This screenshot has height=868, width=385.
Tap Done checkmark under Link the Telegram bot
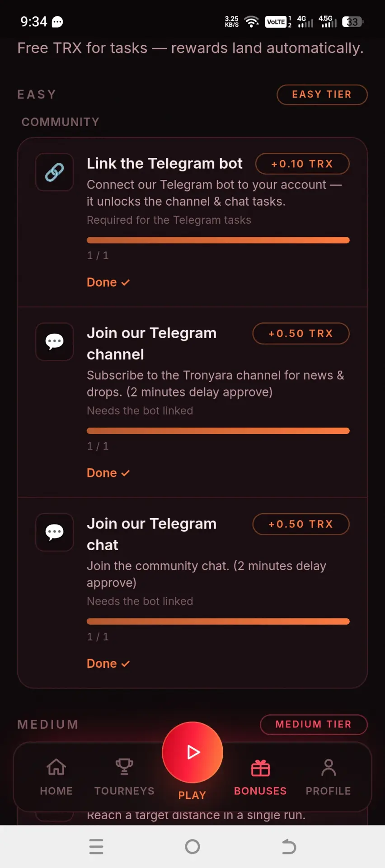click(x=108, y=282)
